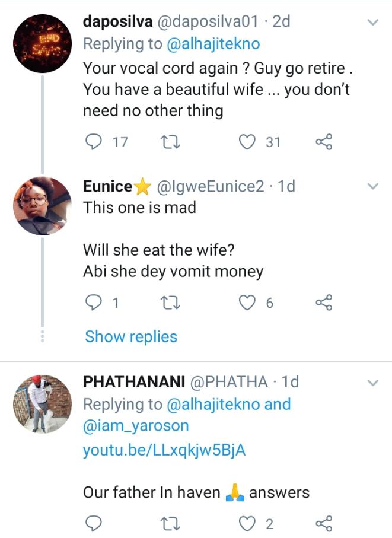This screenshot has width=392, height=538.
Task: Like PHATHANANI's tweet with heart
Action: (247, 524)
